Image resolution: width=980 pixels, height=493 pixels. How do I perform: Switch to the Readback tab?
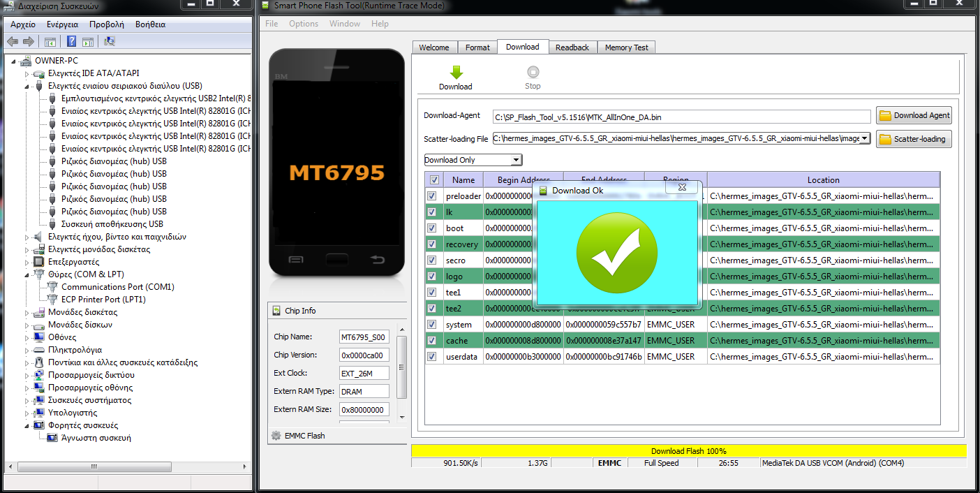[x=572, y=47]
